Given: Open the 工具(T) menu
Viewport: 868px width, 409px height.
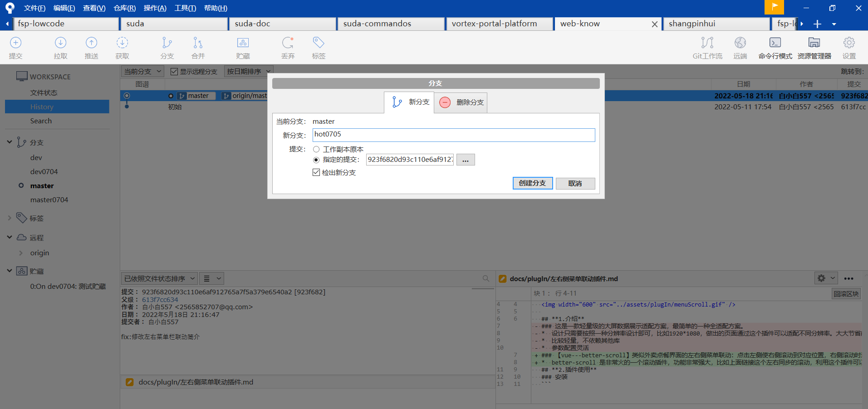Looking at the screenshot, I should 185,8.
